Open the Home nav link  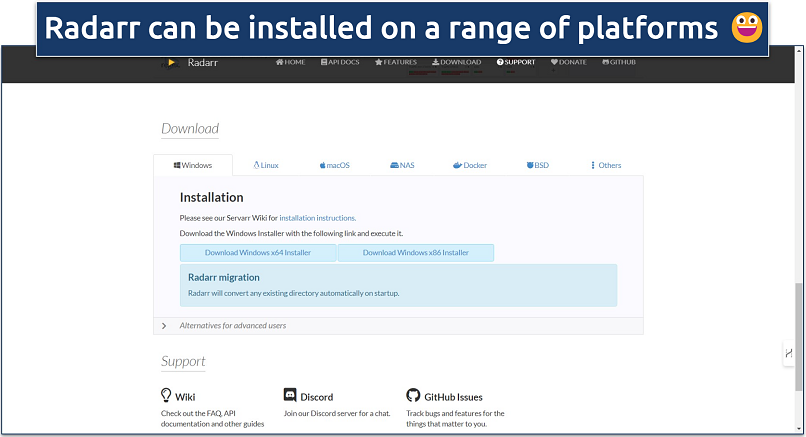tap(290, 62)
